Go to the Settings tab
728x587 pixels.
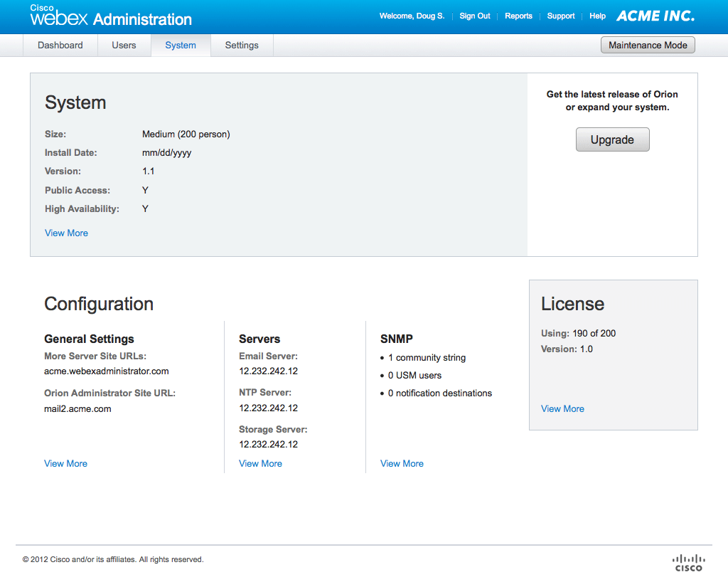[242, 45]
